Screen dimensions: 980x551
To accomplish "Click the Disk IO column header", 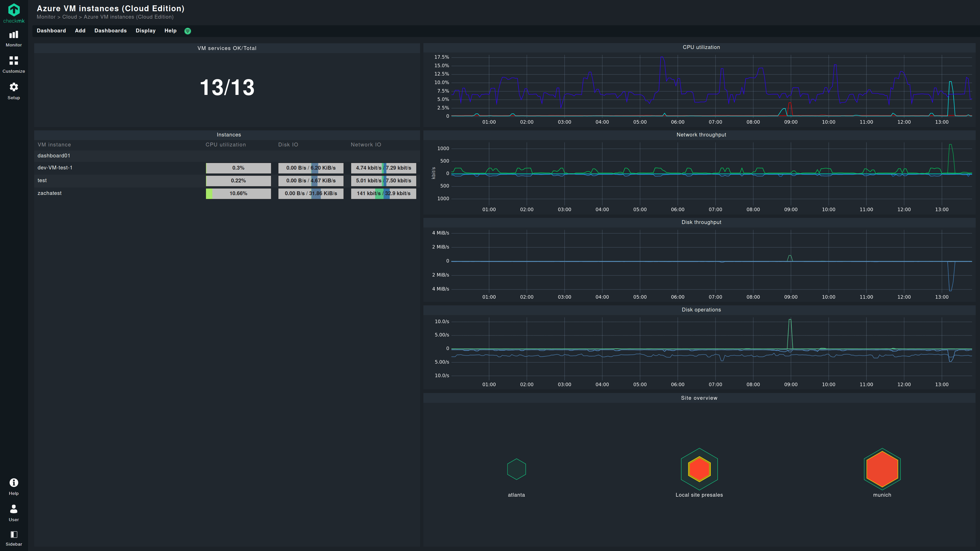I will coord(288,145).
